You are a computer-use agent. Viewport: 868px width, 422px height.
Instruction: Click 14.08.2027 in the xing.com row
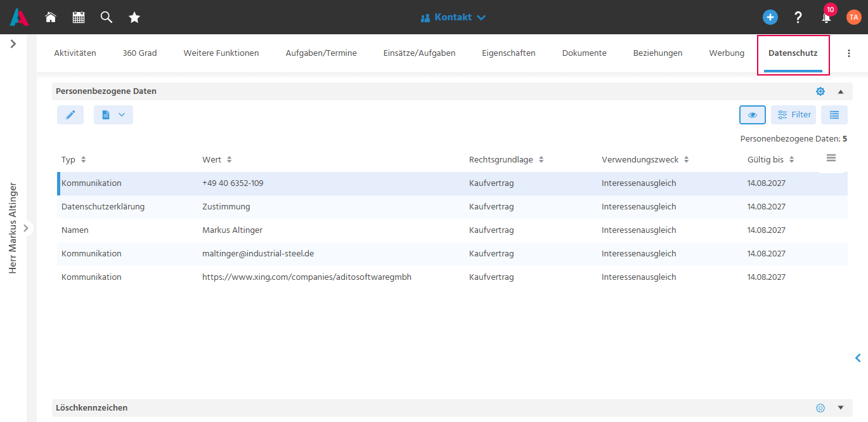pos(767,277)
